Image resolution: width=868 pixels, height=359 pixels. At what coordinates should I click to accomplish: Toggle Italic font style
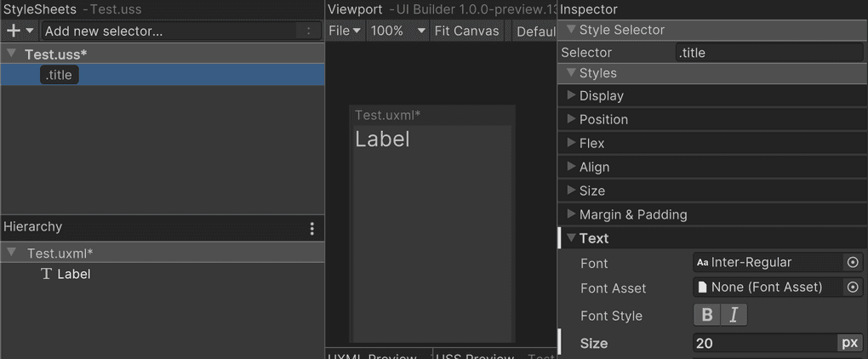coord(734,316)
